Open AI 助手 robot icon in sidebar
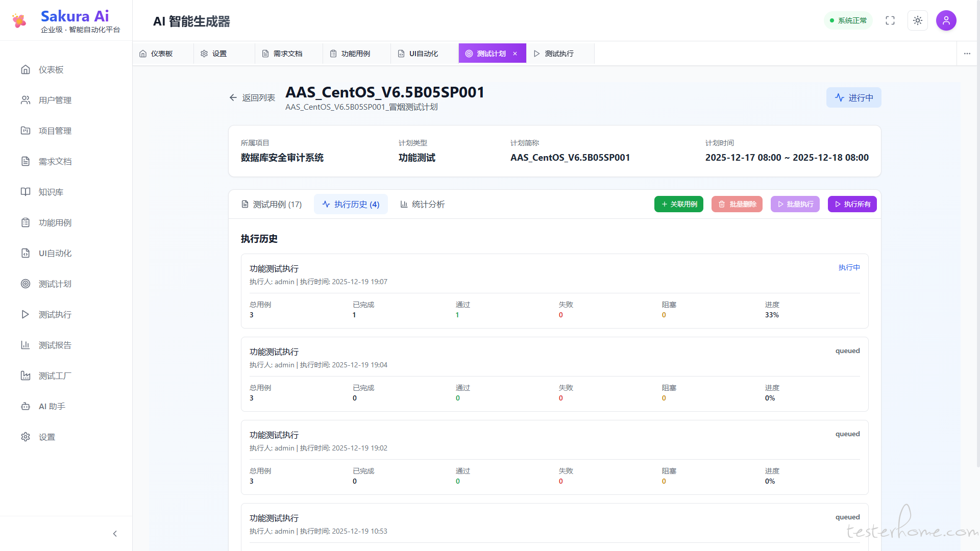980x551 pixels. click(26, 406)
